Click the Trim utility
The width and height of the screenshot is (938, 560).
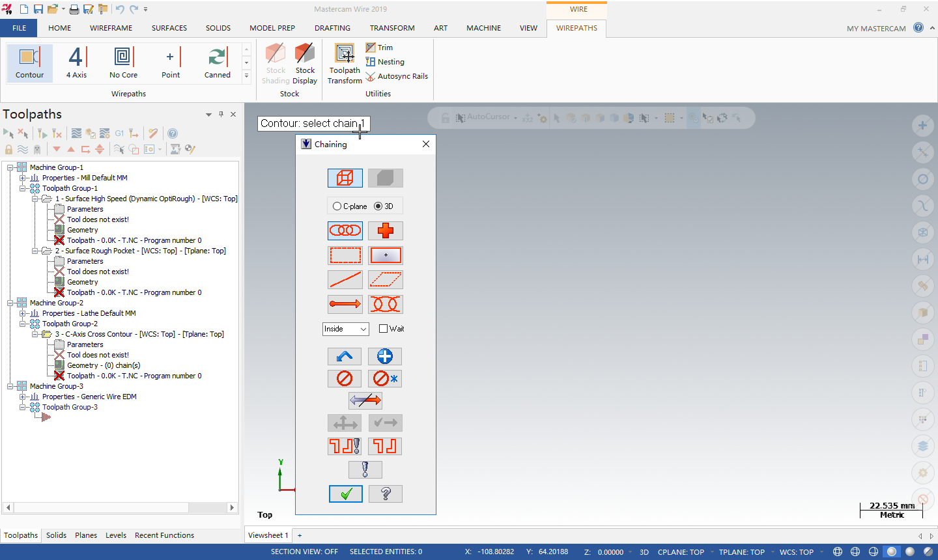[379, 48]
